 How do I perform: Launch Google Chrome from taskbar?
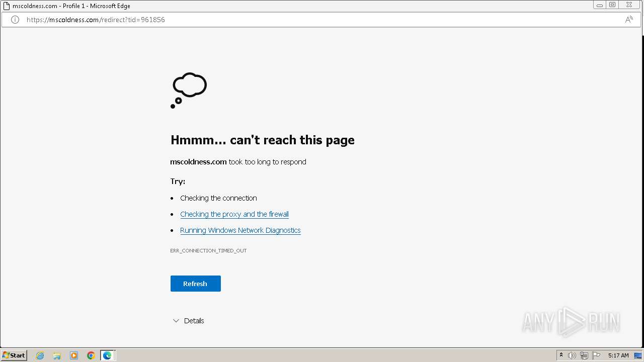pos(91,355)
